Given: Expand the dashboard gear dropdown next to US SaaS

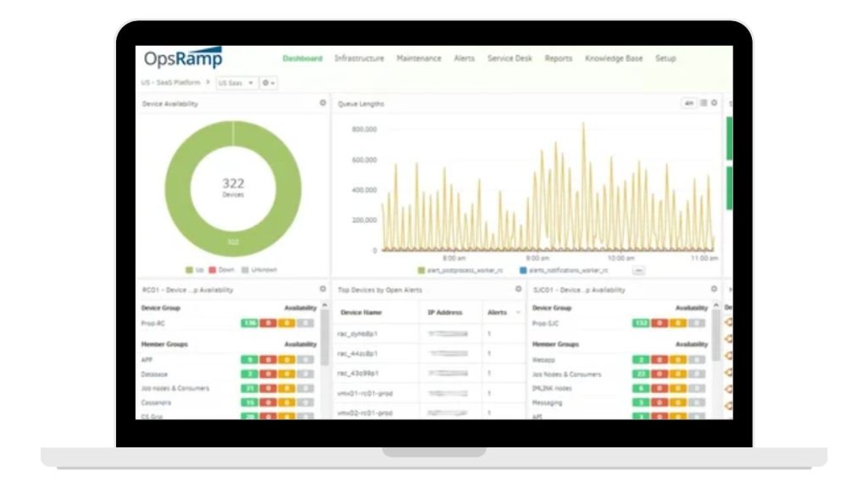Looking at the screenshot, I should pos(269,83).
